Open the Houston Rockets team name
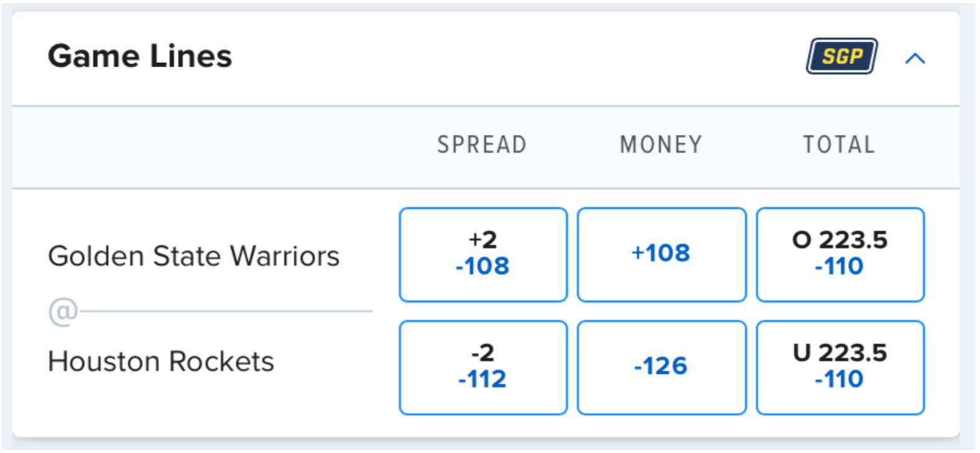Viewport: 980px width, 453px height. click(161, 362)
